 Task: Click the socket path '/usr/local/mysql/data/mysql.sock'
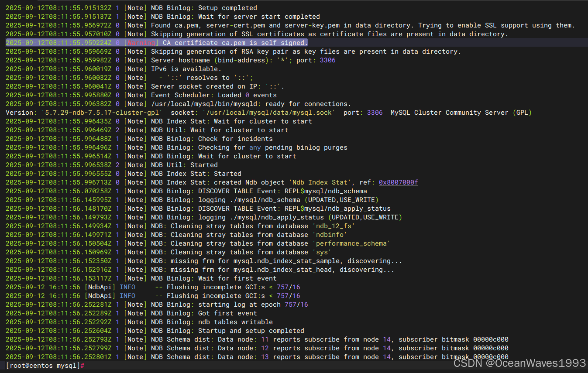tap(269, 113)
